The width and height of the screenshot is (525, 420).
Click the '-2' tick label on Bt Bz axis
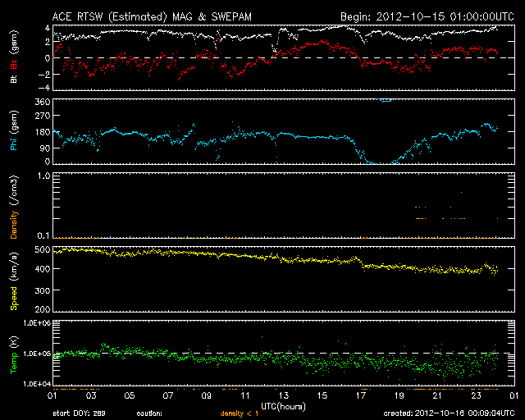point(43,75)
